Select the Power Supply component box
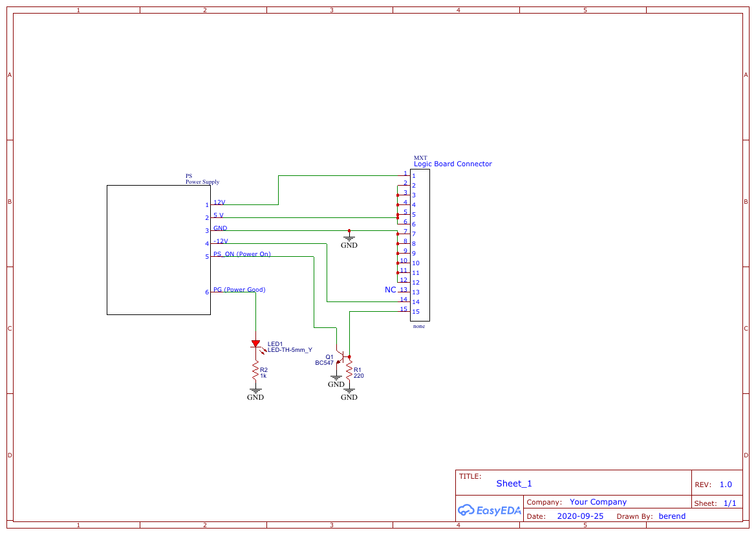 point(158,250)
